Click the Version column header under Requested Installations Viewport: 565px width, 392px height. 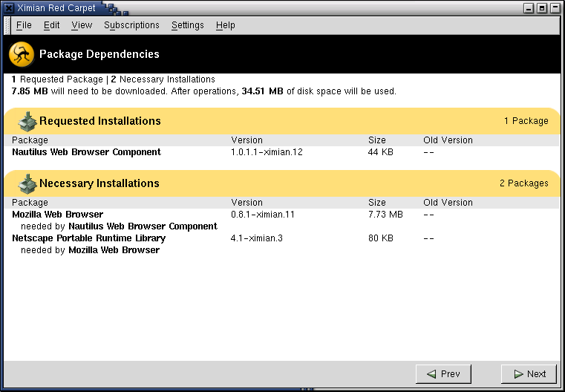point(246,140)
